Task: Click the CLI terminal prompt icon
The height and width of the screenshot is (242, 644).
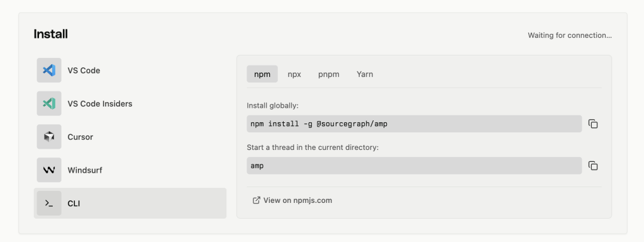Action: coord(49,204)
